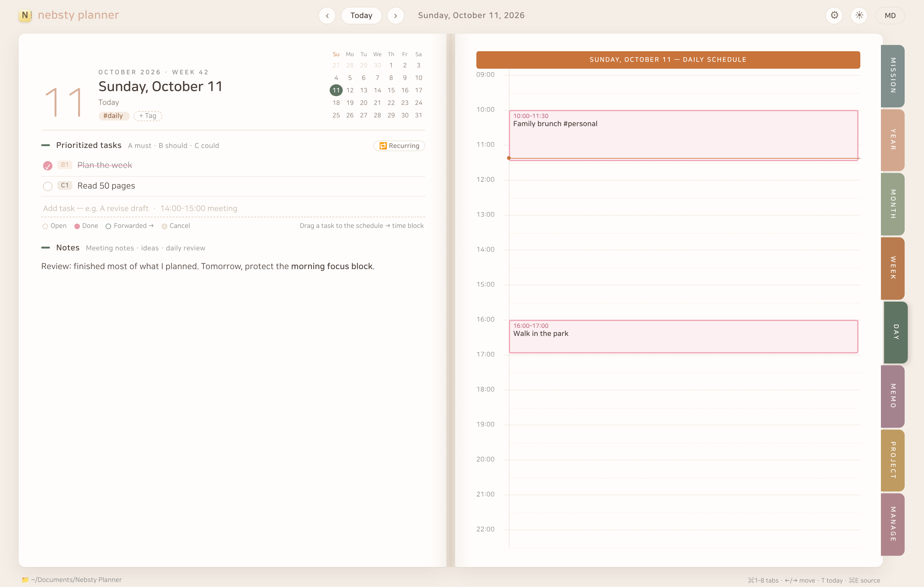Collapse the Prioritized tasks section
The image size is (924, 587).
(46, 145)
